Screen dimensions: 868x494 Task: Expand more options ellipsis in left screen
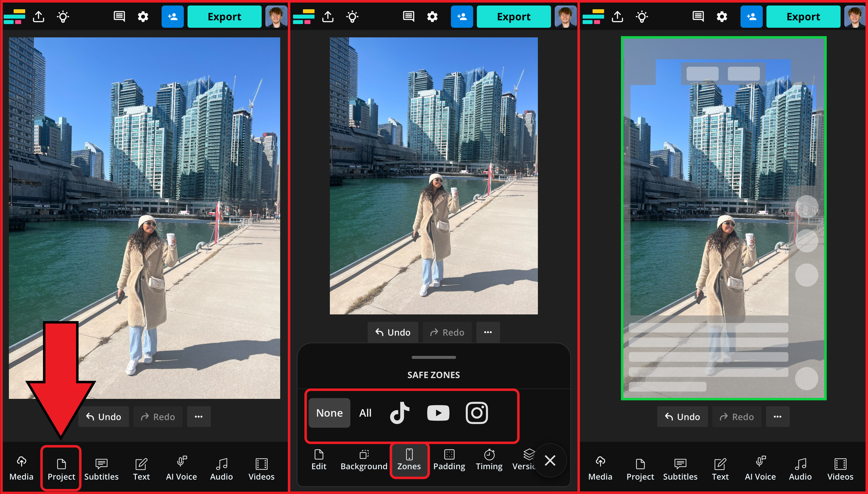(199, 417)
